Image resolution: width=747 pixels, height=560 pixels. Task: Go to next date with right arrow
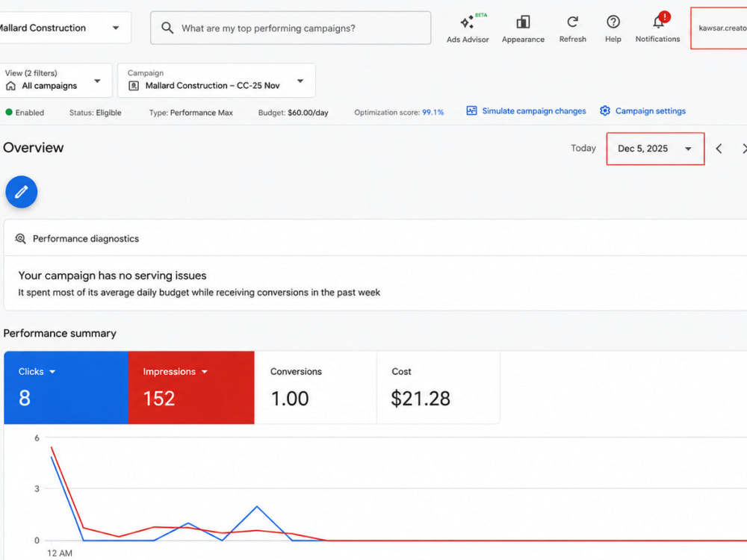click(x=744, y=149)
